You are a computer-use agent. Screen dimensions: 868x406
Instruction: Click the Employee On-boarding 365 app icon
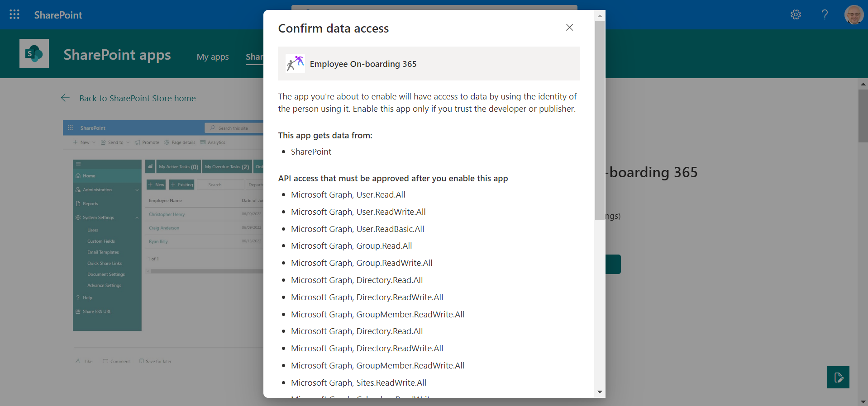[x=295, y=64]
